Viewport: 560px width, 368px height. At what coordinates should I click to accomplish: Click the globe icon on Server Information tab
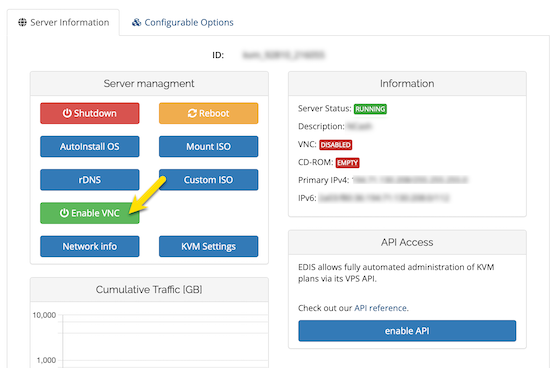coord(22,23)
